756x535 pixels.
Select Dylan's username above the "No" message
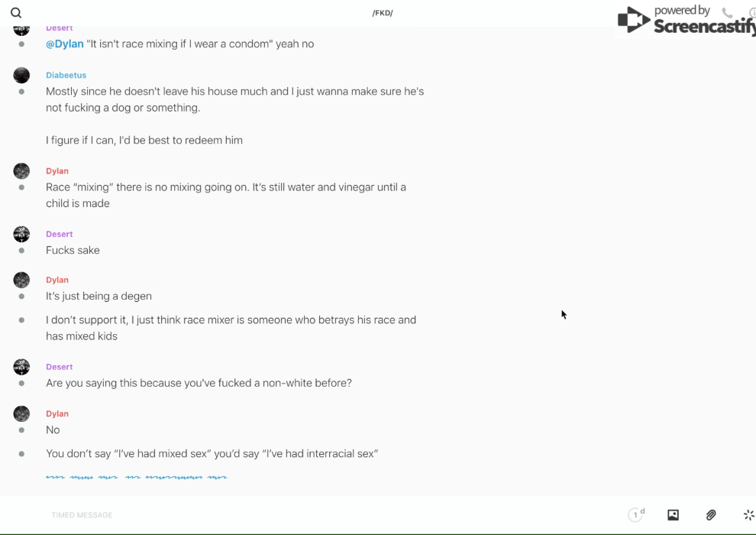[57, 413]
